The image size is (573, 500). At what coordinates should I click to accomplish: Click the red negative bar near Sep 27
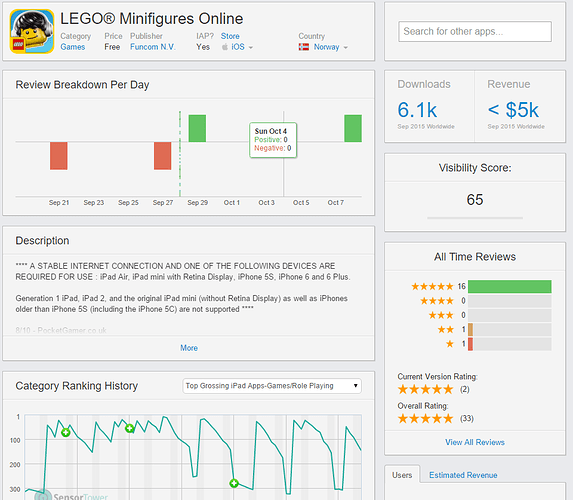[x=163, y=156]
